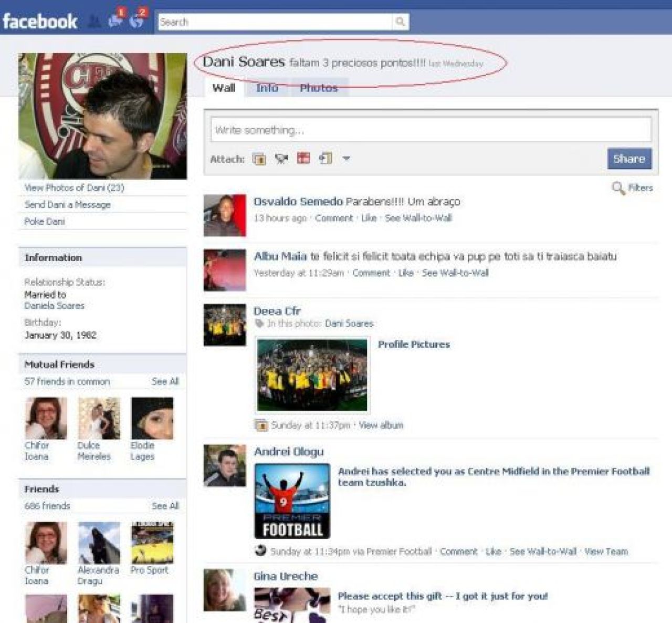
Task: Open the Filters magnifier on the wall
Action: [618, 188]
